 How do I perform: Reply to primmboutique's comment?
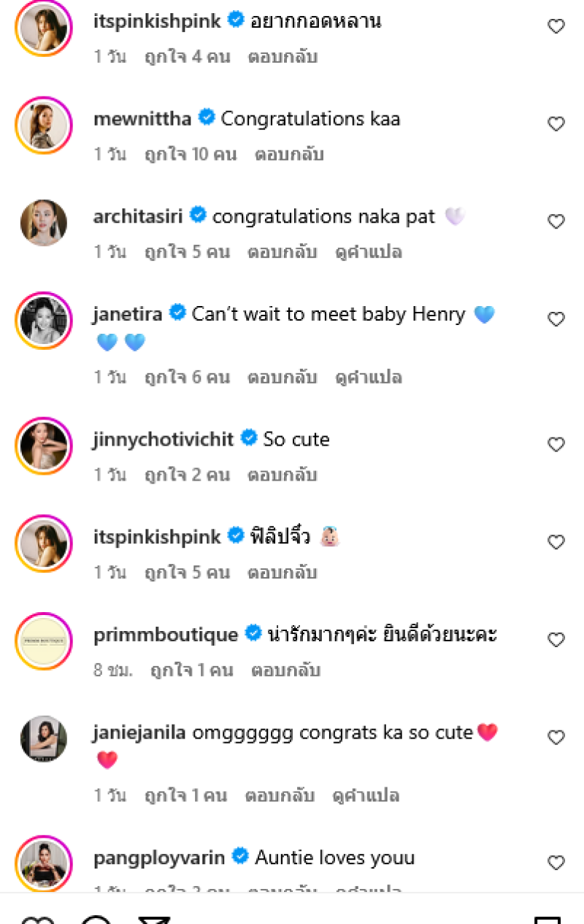click(x=285, y=670)
